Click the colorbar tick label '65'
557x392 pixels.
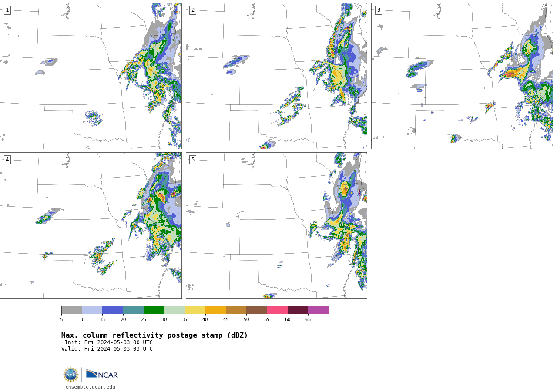[308, 319]
